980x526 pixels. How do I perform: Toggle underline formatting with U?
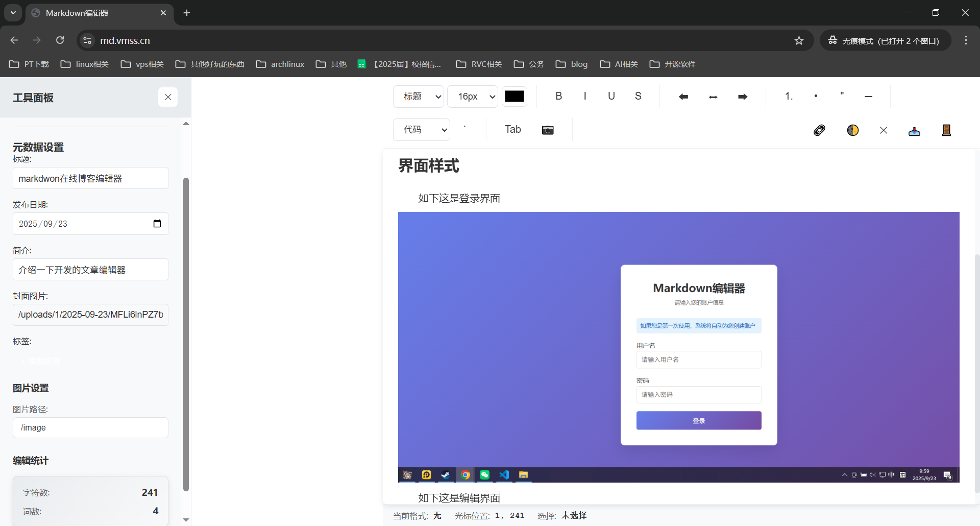click(611, 96)
